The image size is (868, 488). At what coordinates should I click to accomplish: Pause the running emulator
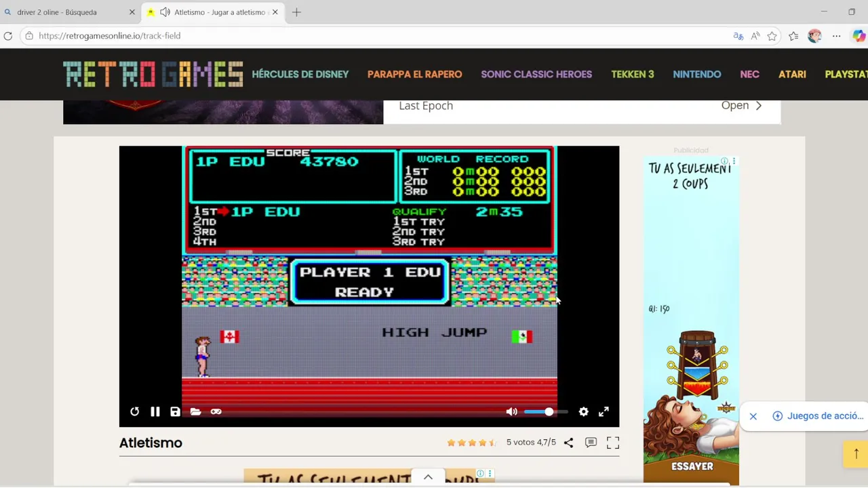(155, 411)
